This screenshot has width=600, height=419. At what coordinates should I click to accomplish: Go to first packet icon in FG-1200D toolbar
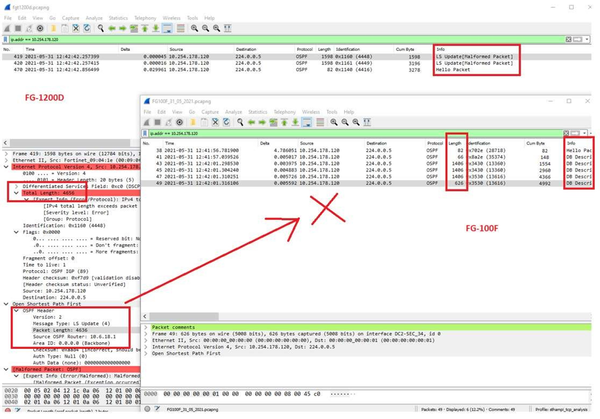[145, 28]
